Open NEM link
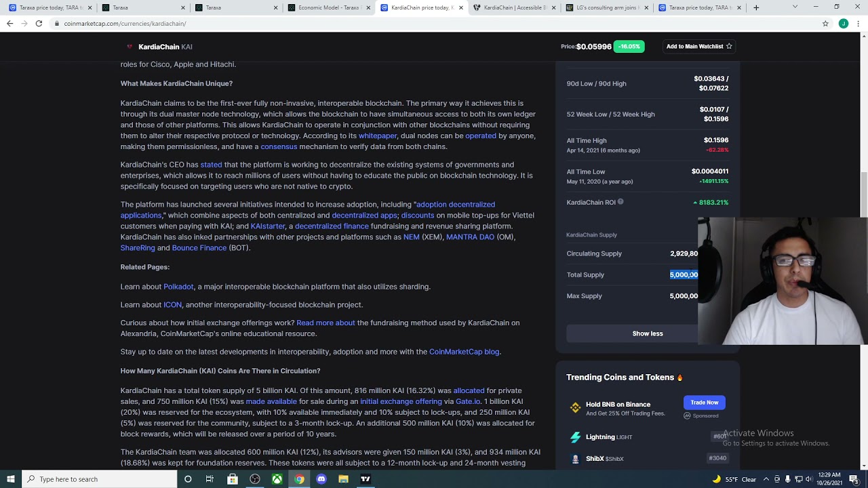 412,237
